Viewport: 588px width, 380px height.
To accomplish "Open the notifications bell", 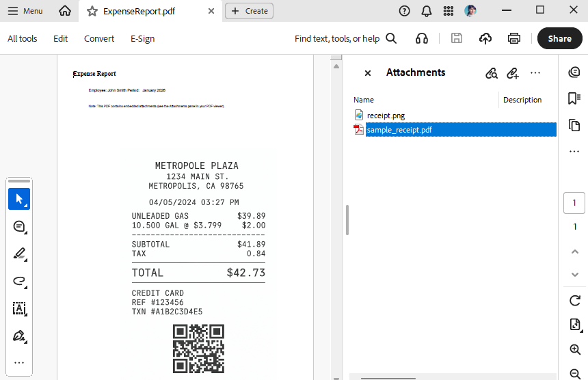I will (x=427, y=11).
